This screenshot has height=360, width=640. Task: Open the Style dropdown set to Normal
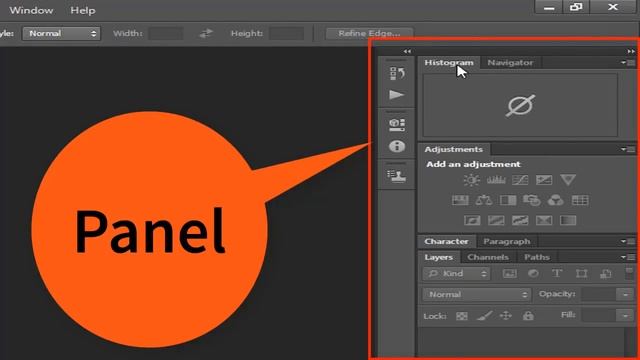coord(61,33)
